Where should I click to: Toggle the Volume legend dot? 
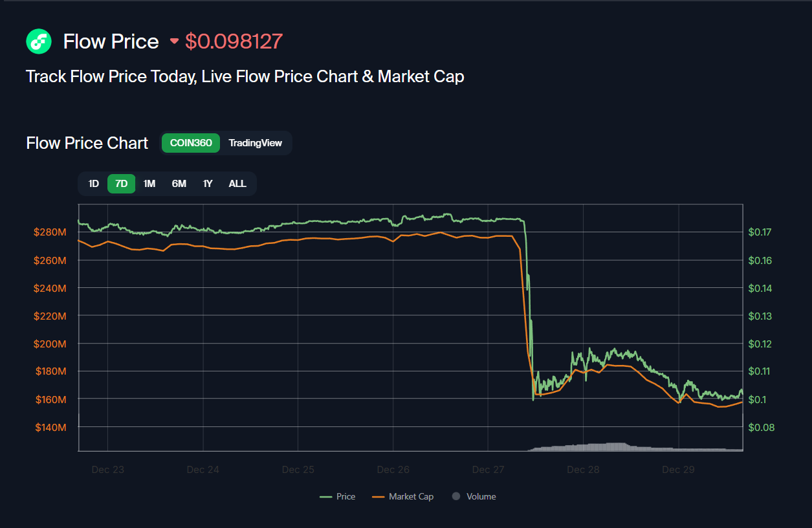pos(474,496)
